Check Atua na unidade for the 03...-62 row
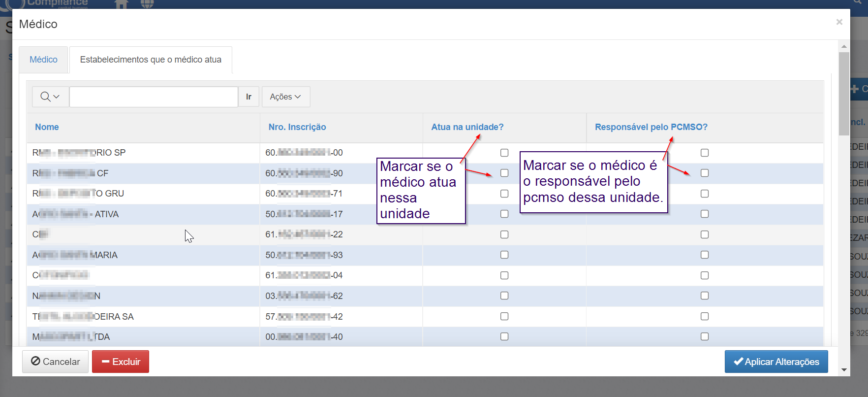868x397 pixels. [504, 296]
